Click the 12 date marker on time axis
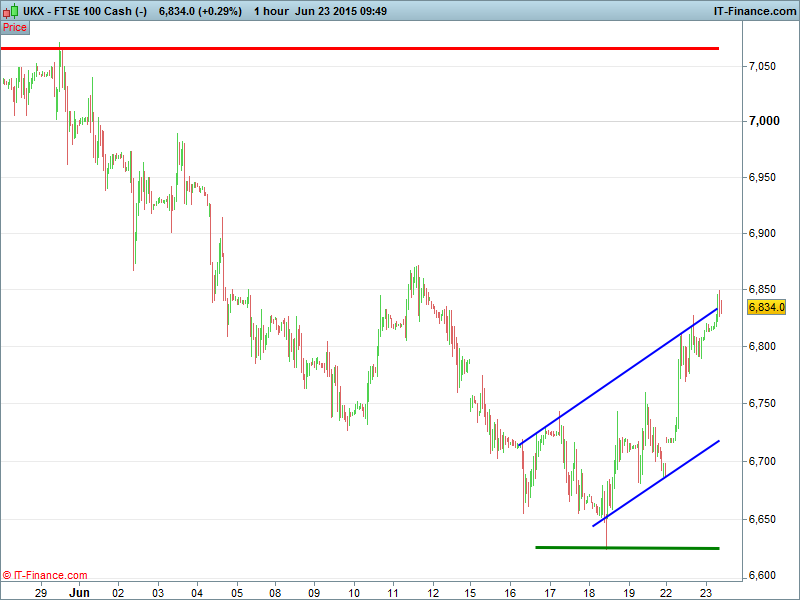This screenshot has height=600, width=800. 432,592
